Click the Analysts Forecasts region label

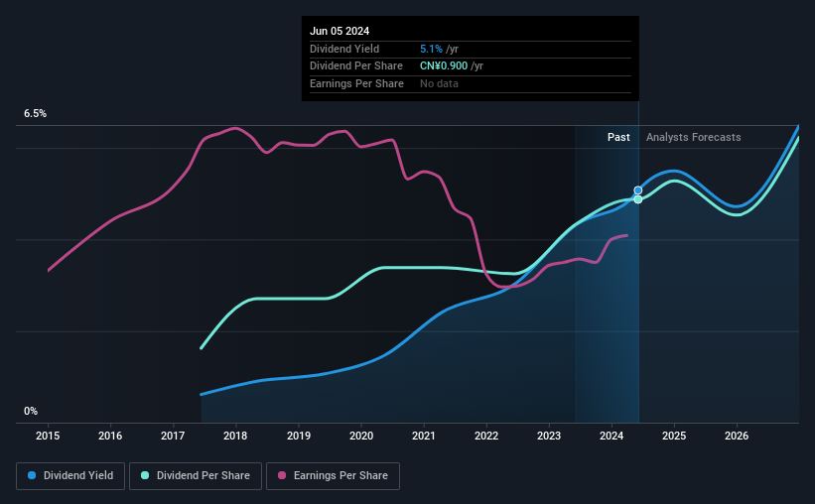point(693,137)
